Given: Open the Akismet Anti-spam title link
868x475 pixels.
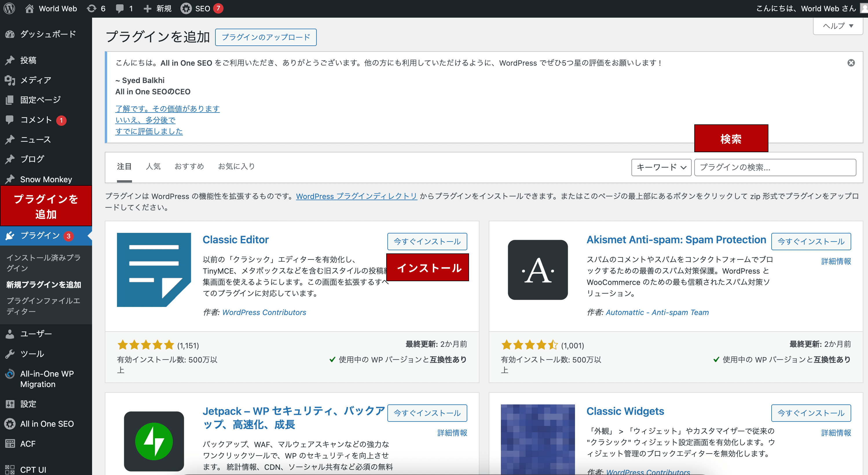Looking at the screenshot, I should click(x=676, y=240).
